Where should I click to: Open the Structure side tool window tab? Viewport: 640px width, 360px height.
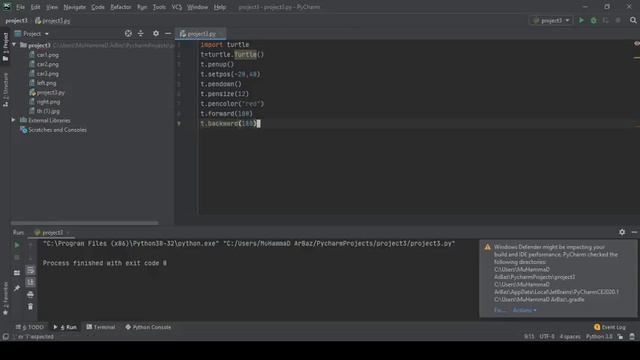5,90
